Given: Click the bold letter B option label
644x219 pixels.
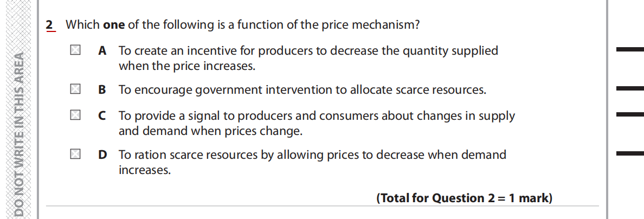Looking at the screenshot, I should pos(102,90).
